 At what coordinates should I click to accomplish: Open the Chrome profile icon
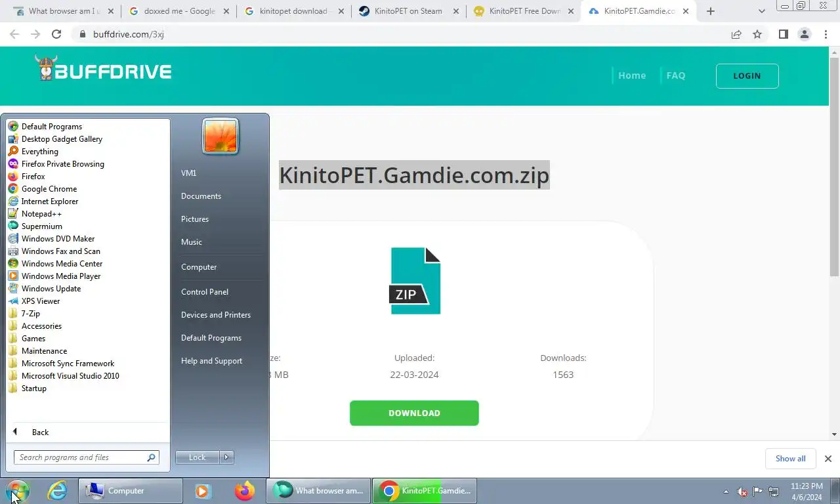coord(805,34)
